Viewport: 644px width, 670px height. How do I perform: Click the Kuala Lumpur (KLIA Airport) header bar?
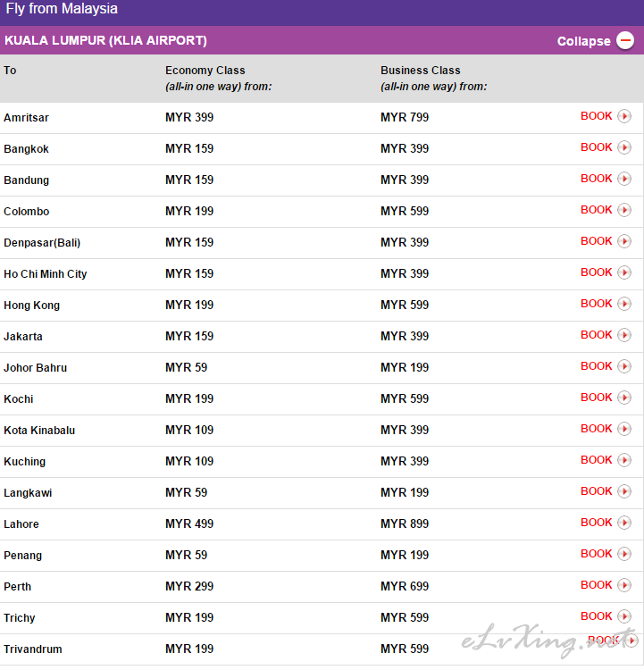pos(322,40)
